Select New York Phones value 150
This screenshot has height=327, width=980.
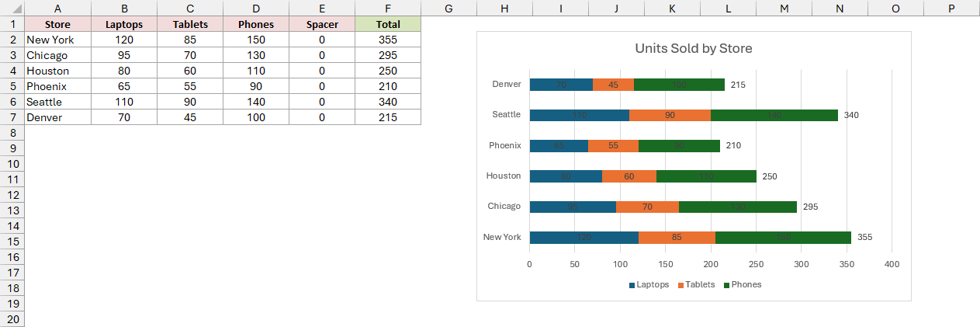[x=256, y=40]
